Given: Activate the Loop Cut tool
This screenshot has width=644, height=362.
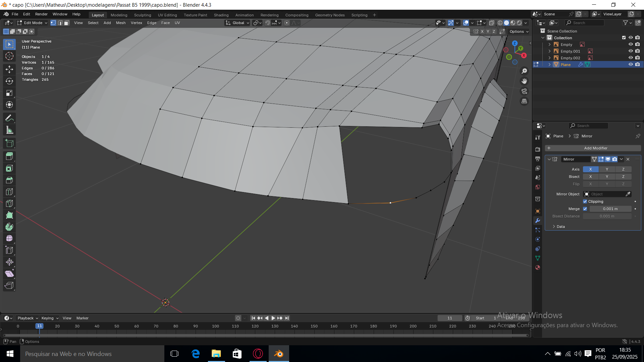Looking at the screenshot, I should click(9, 192).
